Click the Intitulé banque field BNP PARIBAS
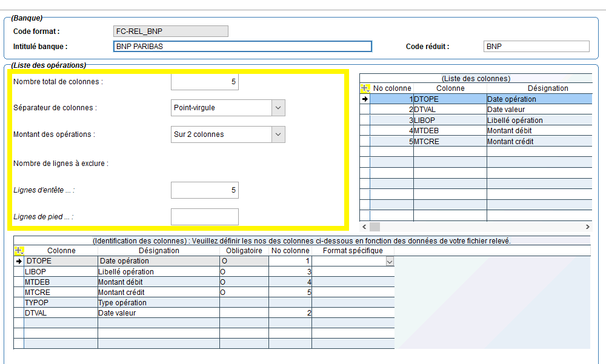 coord(243,47)
